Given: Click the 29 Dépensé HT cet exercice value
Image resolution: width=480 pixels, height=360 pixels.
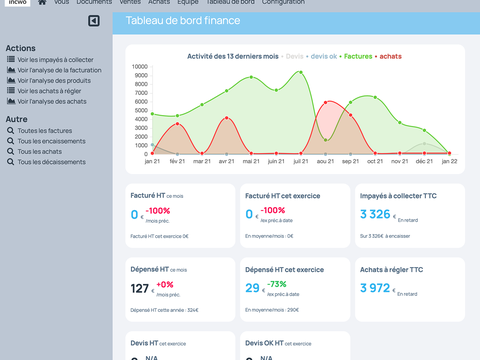Looking at the screenshot, I should click(252, 288).
